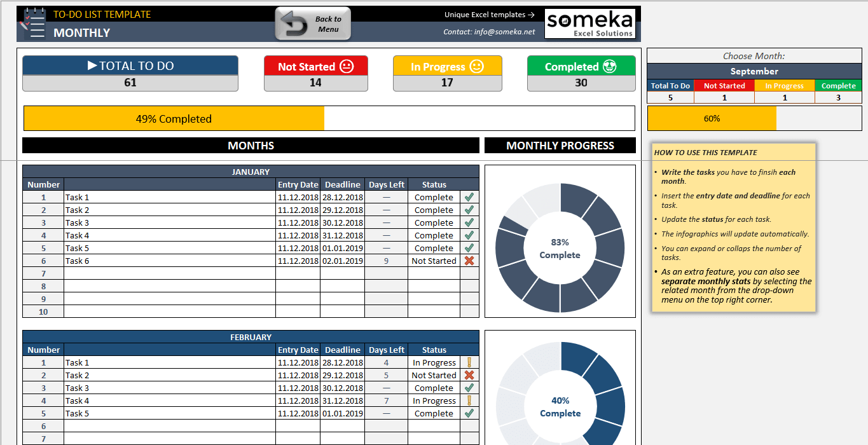Select February Task 5 status Complete cell
This screenshot has height=445, width=868.
[434, 413]
